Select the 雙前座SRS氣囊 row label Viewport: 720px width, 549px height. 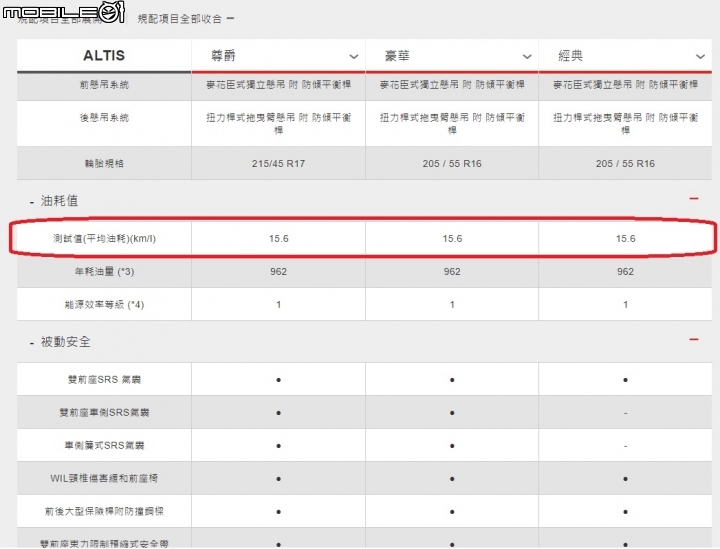coord(104,380)
